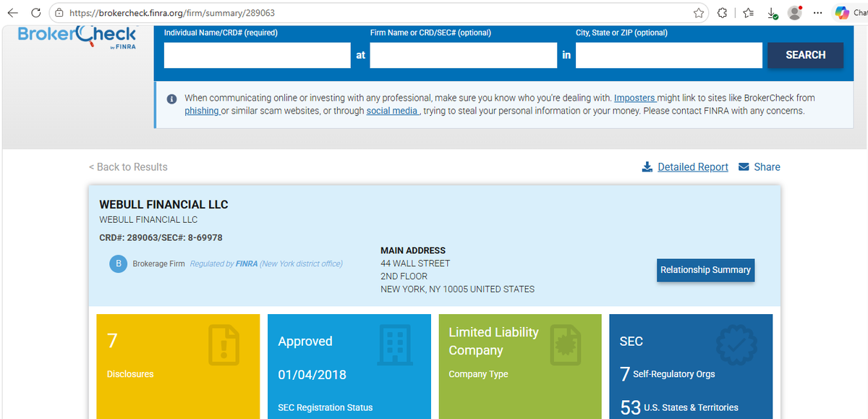Click the Brokerage Firm label
The image size is (868, 419).
158,264
